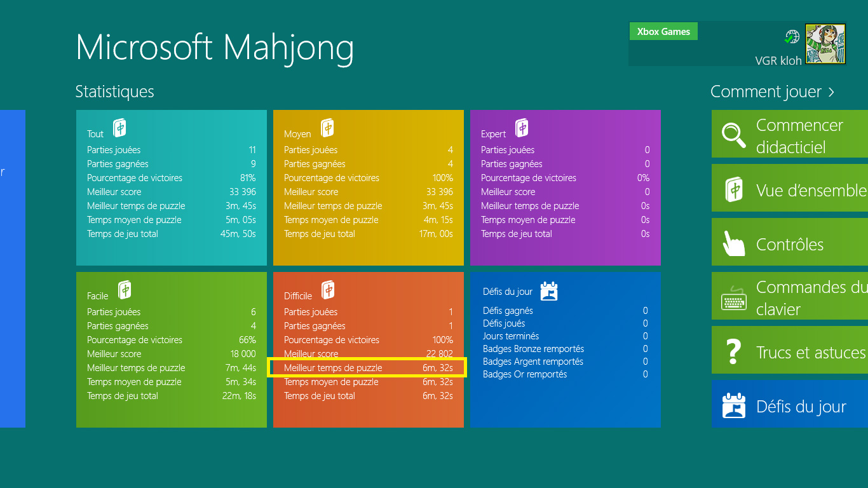
Task: Click the pointing hand Contrôles icon
Action: [733, 243]
